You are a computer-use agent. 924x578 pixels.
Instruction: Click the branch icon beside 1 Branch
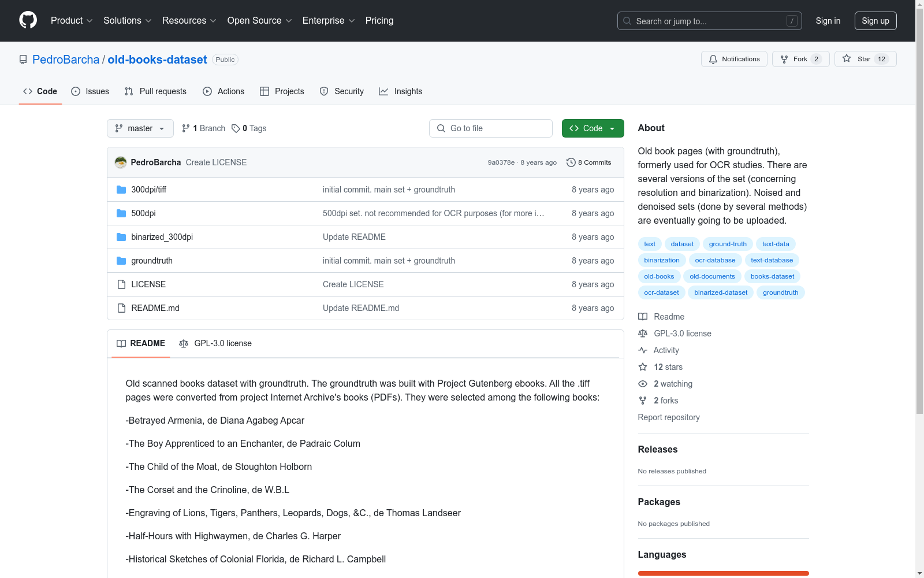tap(186, 128)
